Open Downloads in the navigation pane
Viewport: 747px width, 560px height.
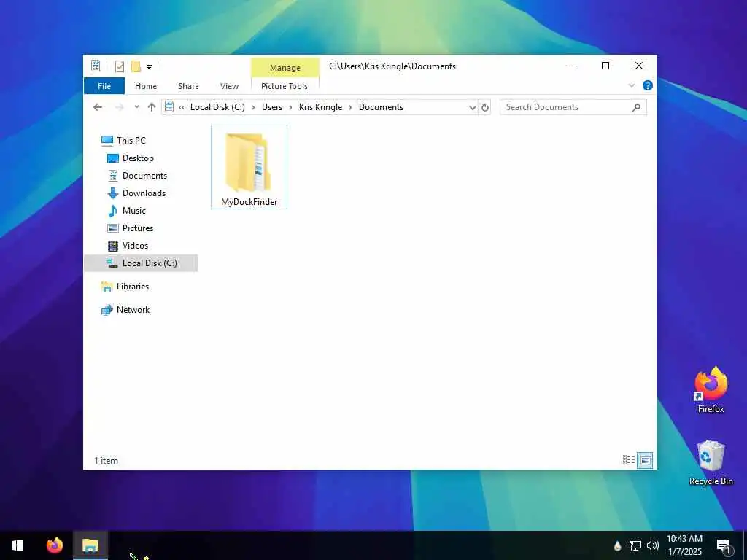(136, 192)
